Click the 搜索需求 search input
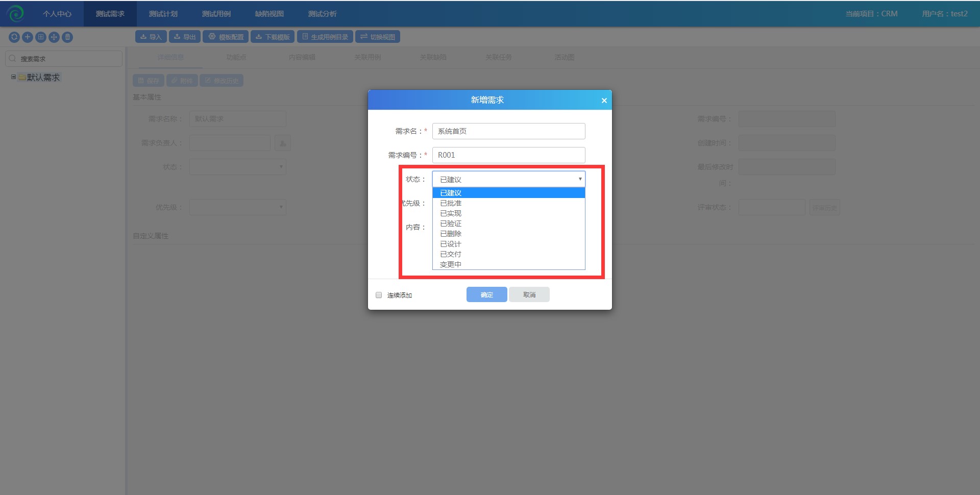Screen dimensions: 980x495 coord(64,59)
